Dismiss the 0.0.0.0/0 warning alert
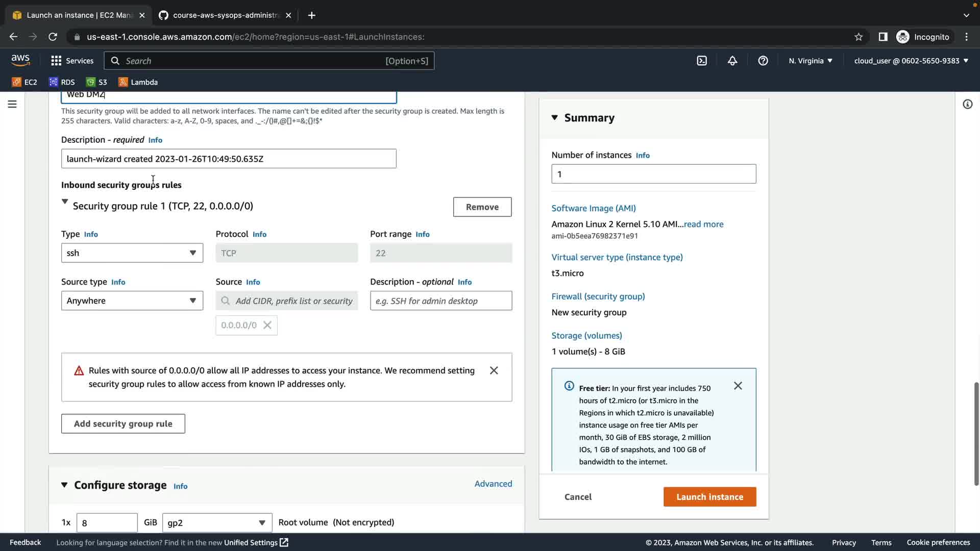The height and width of the screenshot is (551, 980). (494, 371)
